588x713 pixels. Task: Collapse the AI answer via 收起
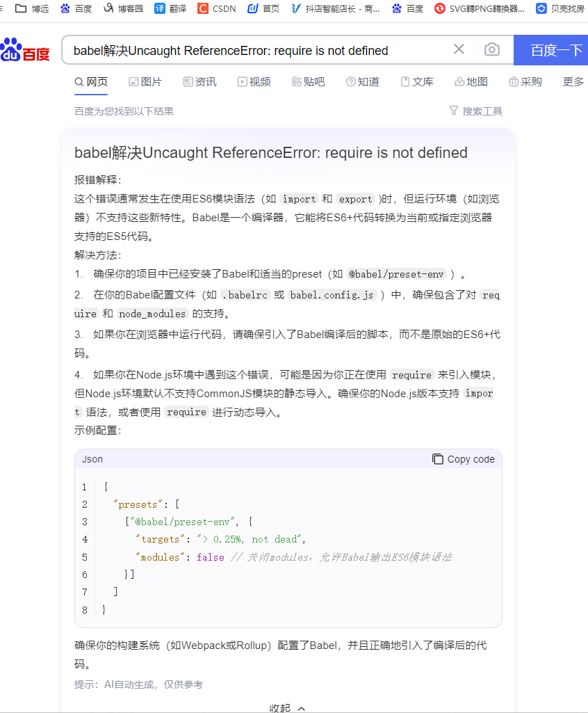pyautogui.click(x=287, y=707)
